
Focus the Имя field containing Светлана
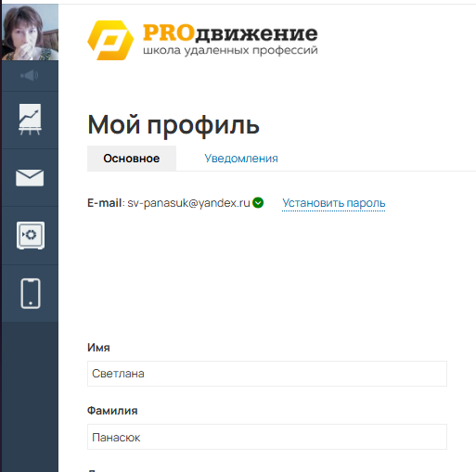tap(267, 374)
